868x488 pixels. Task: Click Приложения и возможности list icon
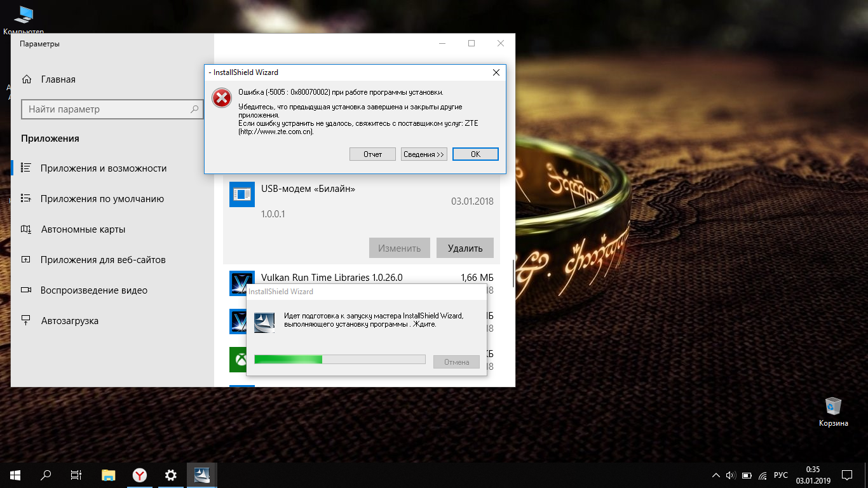[26, 168]
